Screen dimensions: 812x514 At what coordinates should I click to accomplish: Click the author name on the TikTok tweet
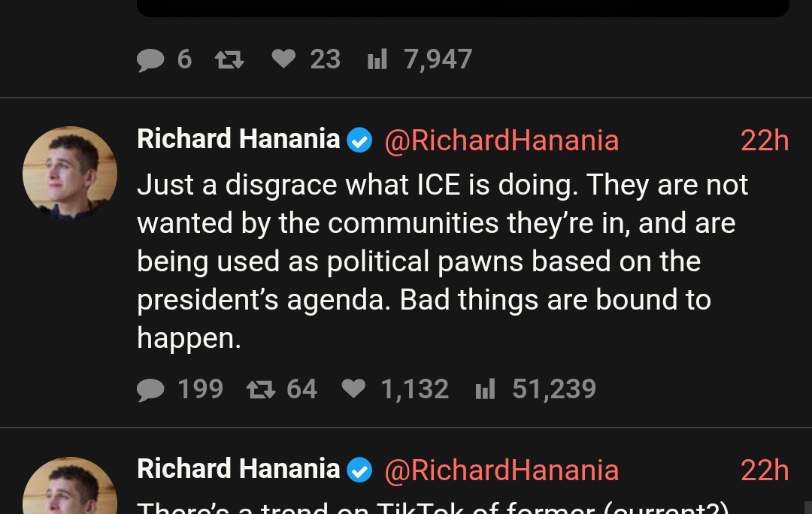pos(238,470)
